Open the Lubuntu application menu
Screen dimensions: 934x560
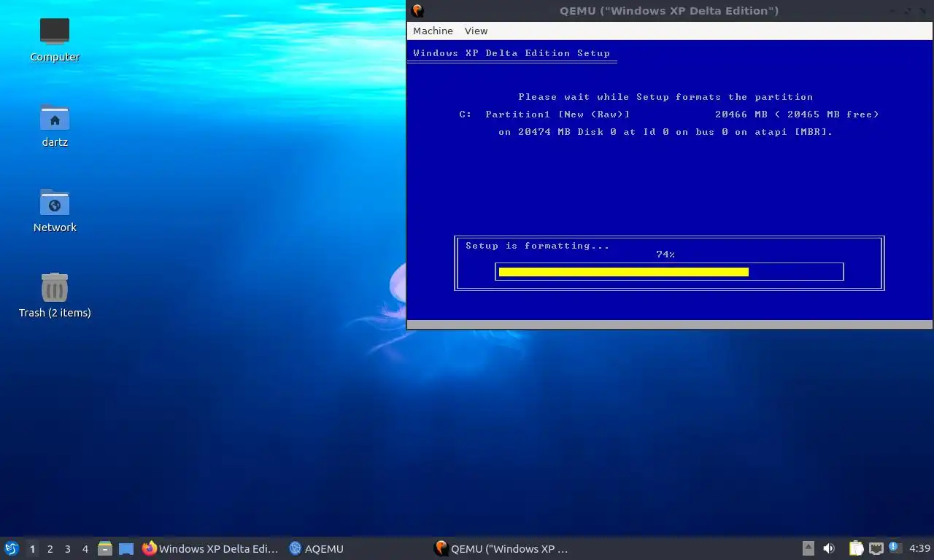(12, 548)
